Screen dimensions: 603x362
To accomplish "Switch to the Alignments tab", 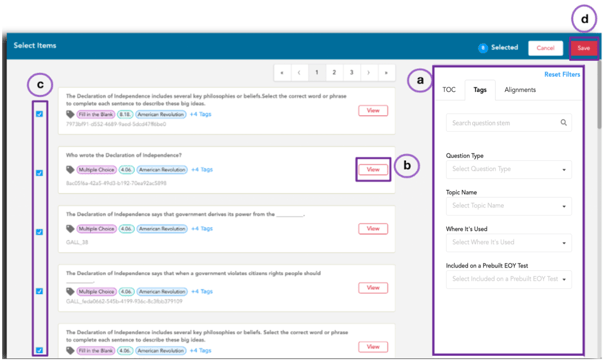I will [520, 90].
